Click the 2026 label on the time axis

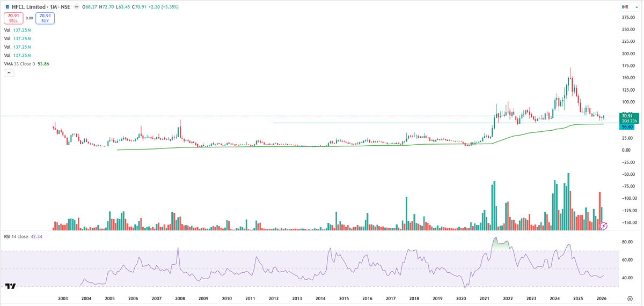(x=602, y=298)
